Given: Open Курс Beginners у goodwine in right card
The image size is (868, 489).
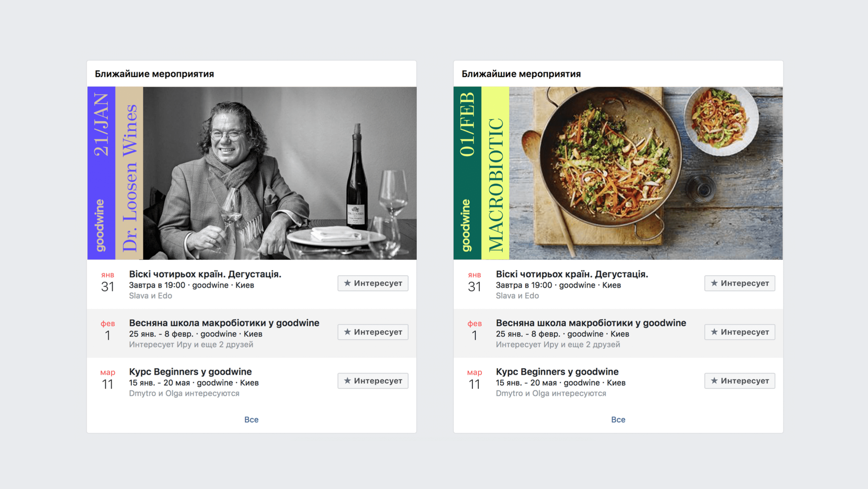Looking at the screenshot, I should [557, 371].
